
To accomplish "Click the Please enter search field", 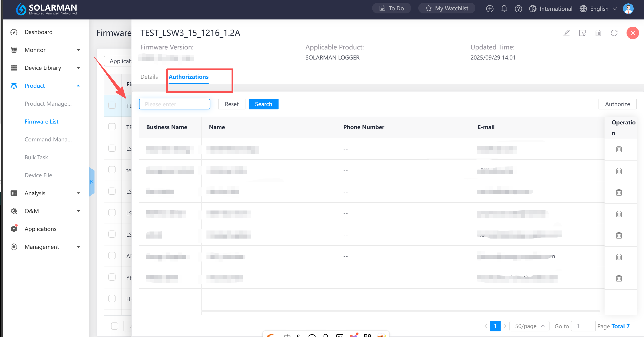I will click(x=174, y=104).
